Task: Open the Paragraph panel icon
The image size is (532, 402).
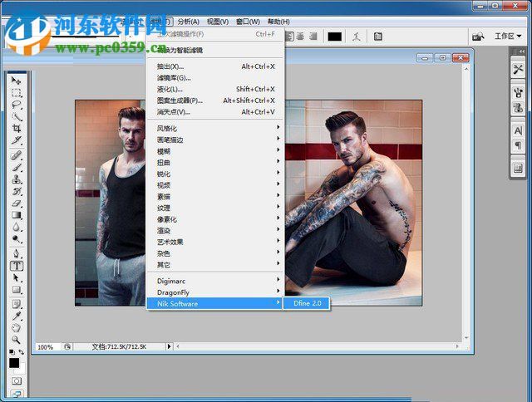Action: pos(518,145)
